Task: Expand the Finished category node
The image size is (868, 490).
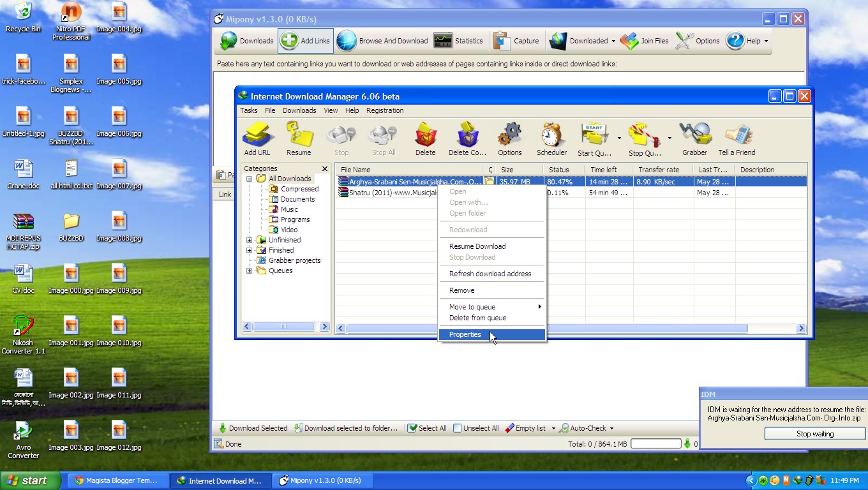Action: [x=250, y=250]
